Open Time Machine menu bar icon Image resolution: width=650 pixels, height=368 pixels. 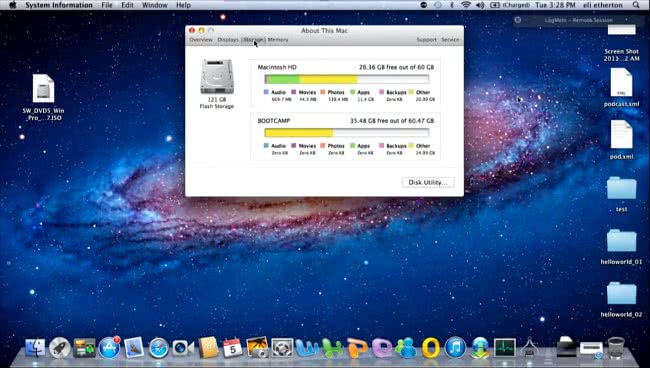pos(438,5)
